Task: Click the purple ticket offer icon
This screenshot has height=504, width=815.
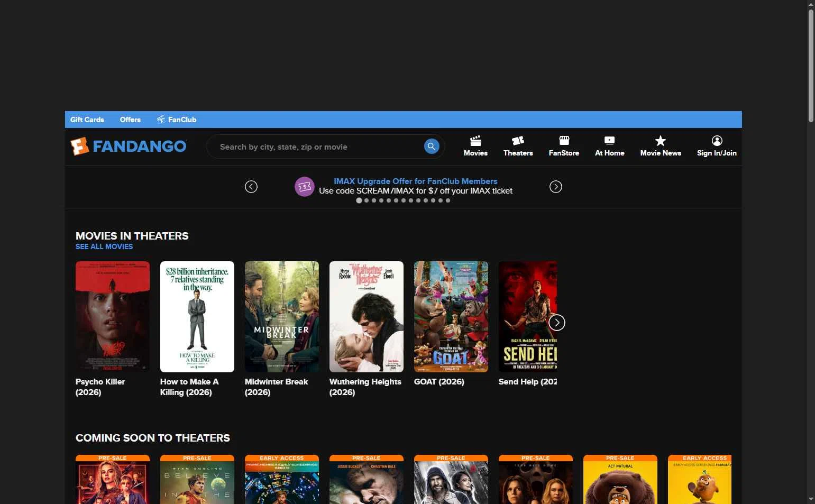Action: click(x=305, y=187)
